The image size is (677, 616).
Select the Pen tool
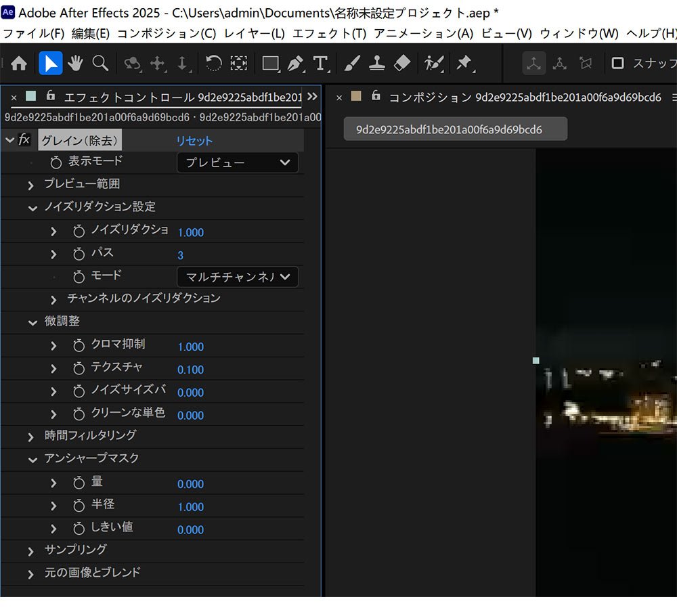pyautogui.click(x=294, y=64)
